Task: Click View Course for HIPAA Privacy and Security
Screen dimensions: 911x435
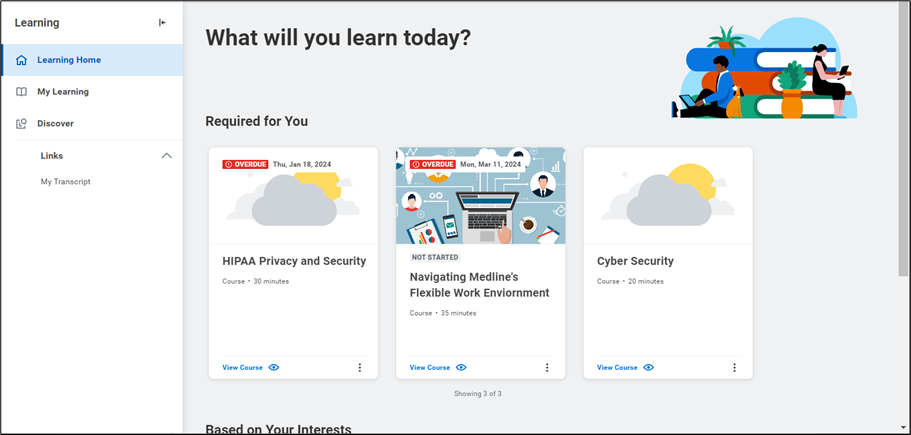Action: point(242,368)
